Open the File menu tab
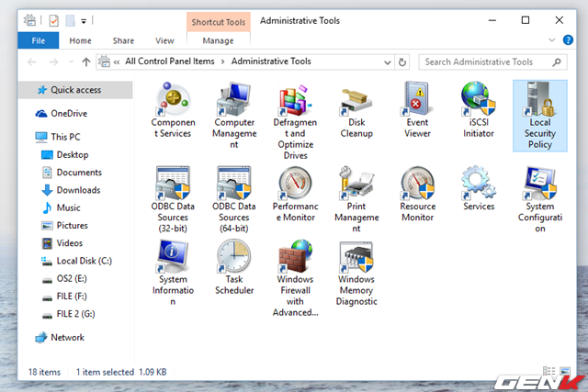The height and width of the screenshot is (392, 588). tap(39, 40)
